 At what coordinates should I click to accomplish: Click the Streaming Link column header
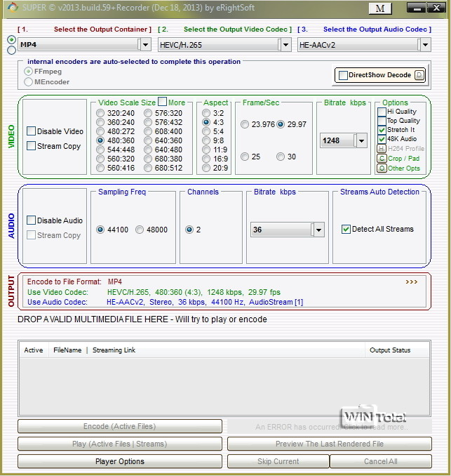(114, 350)
